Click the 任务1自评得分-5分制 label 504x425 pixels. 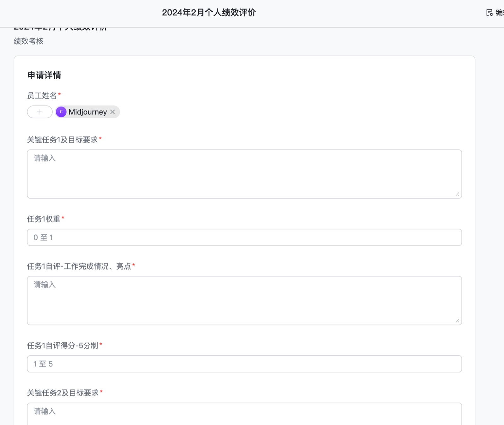pos(63,345)
